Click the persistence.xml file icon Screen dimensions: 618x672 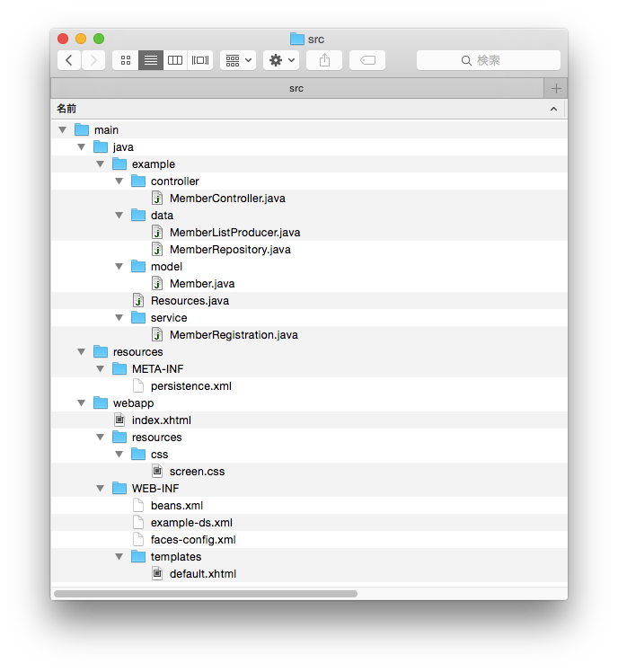pos(138,385)
